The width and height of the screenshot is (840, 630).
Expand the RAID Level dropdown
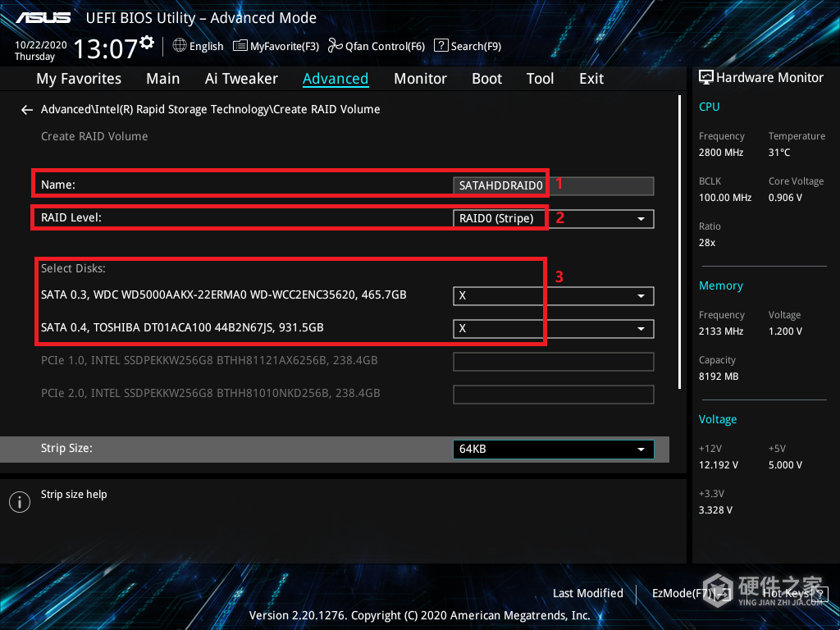(554, 218)
